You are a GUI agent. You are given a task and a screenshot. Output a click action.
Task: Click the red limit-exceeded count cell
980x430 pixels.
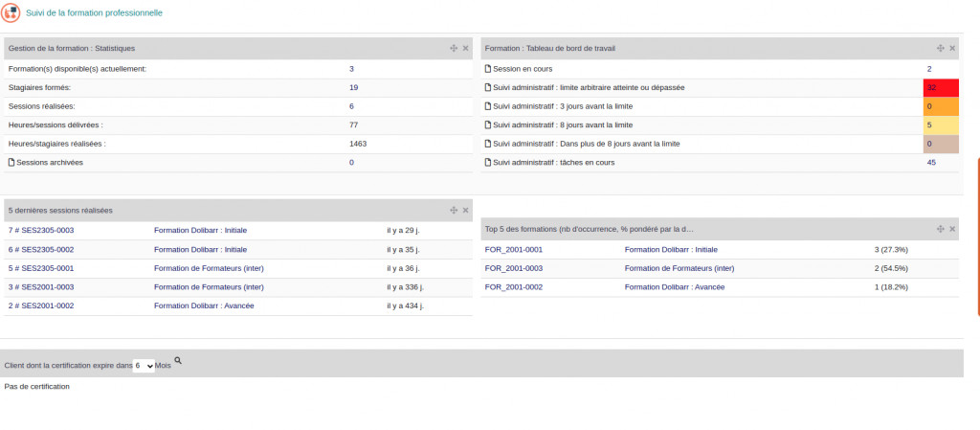point(941,87)
